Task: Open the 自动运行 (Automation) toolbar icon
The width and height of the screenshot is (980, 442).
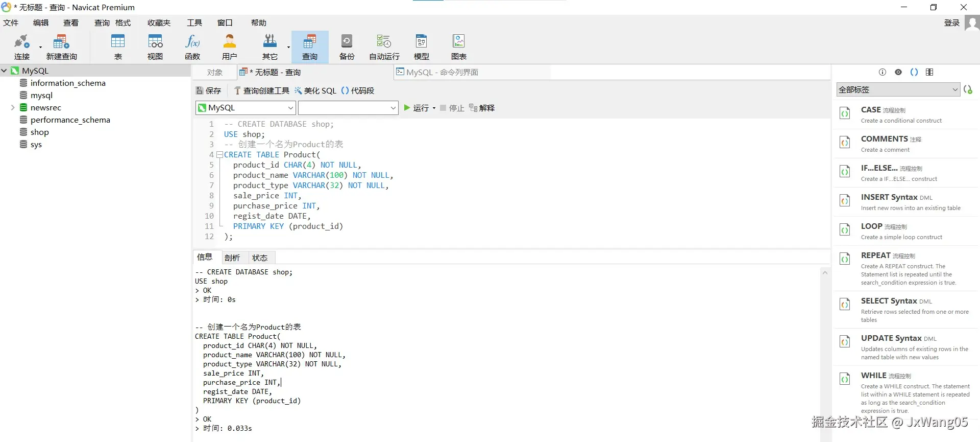Action: coord(384,47)
